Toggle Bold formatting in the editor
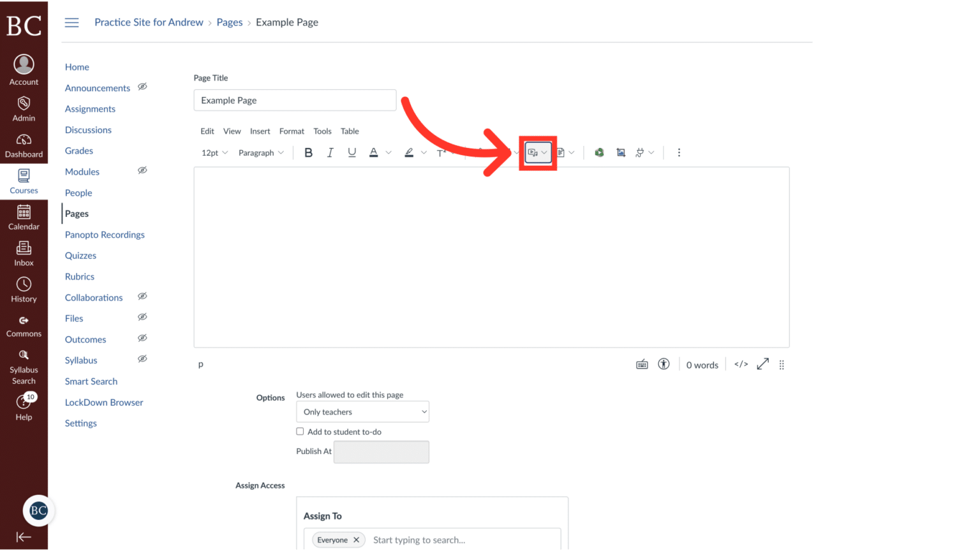Screen dimensions: 980x551 coord(308,152)
